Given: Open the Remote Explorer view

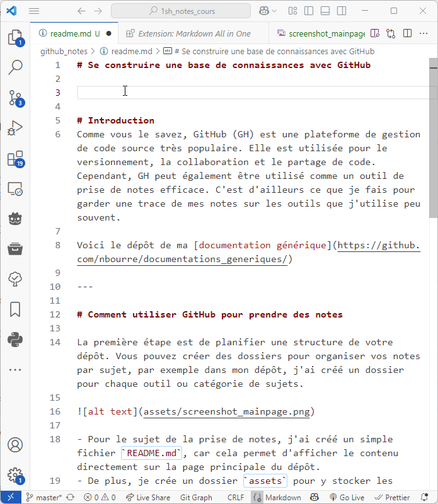Looking at the screenshot, I should [x=15, y=188].
